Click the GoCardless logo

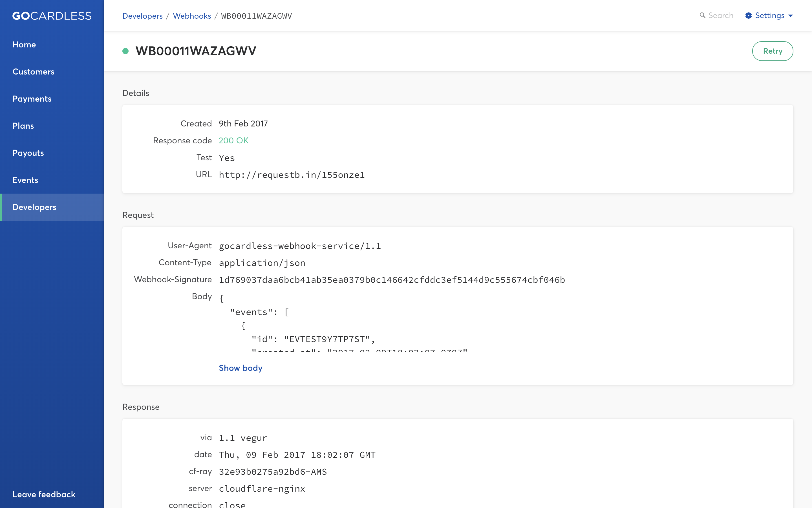(x=52, y=16)
